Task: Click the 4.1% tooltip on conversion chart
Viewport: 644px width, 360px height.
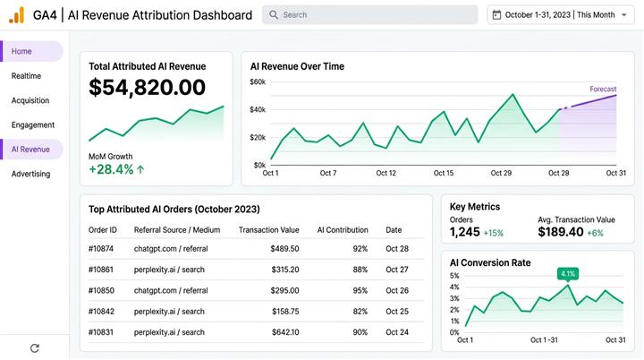Action: [568, 274]
